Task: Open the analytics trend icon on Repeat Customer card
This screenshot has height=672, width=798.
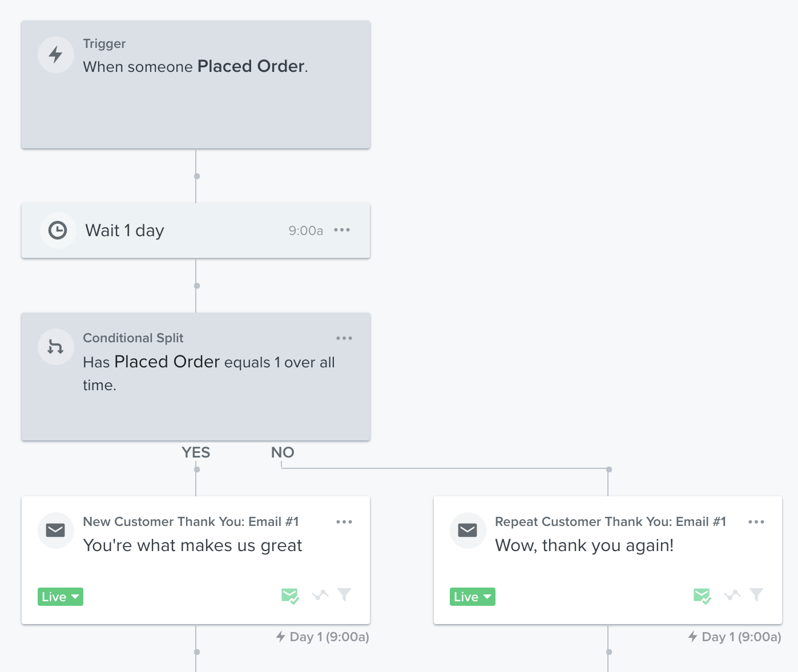Action: pos(732,596)
